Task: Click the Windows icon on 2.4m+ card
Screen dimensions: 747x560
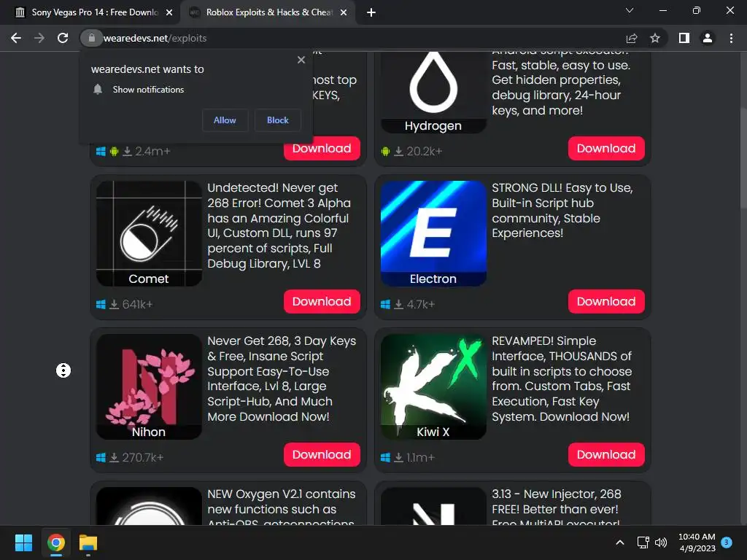Action: [101, 152]
